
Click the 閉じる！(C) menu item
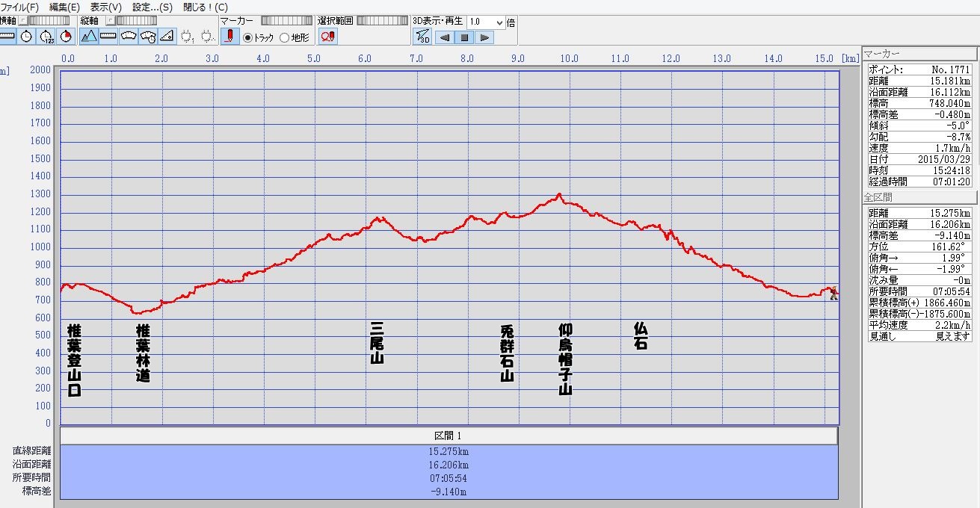tap(205, 7)
